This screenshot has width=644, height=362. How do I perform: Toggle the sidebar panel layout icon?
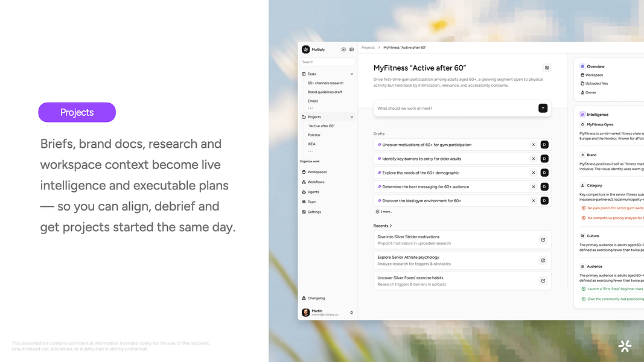click(x=351, y=49)
